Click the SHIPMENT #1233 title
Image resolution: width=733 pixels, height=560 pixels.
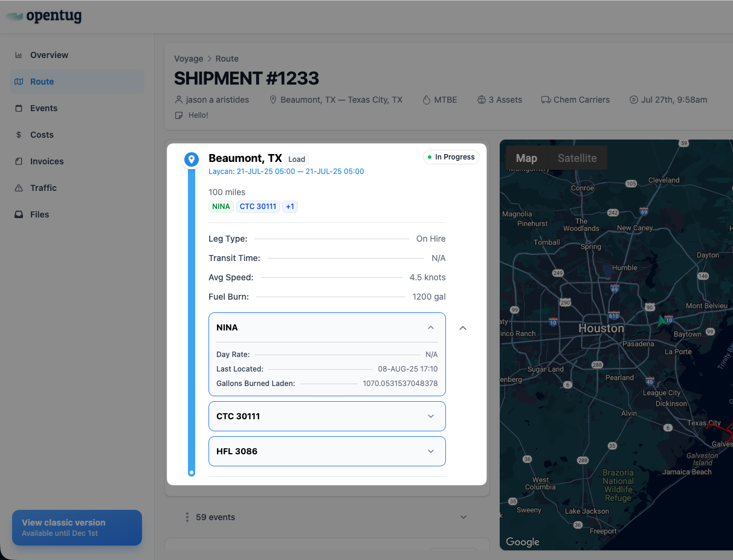pyautogui.click(x=247, y=79)
